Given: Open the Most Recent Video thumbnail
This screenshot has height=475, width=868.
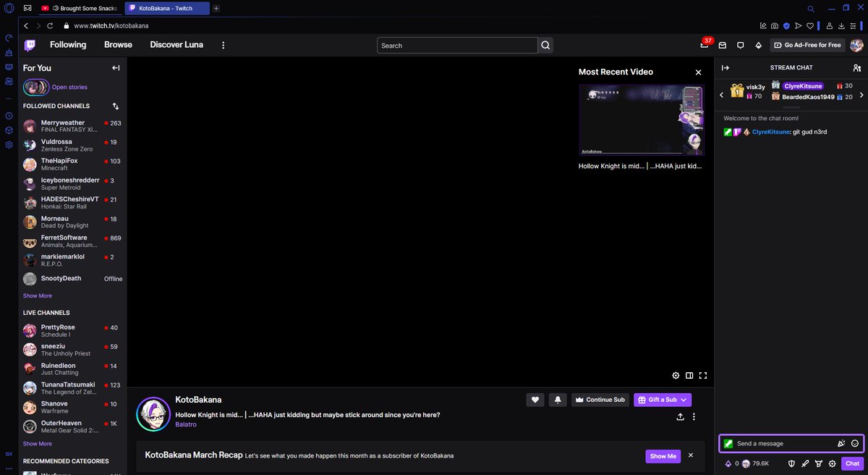Looking at the screenshot, I should pyautogui.click(x=641, y=119).
